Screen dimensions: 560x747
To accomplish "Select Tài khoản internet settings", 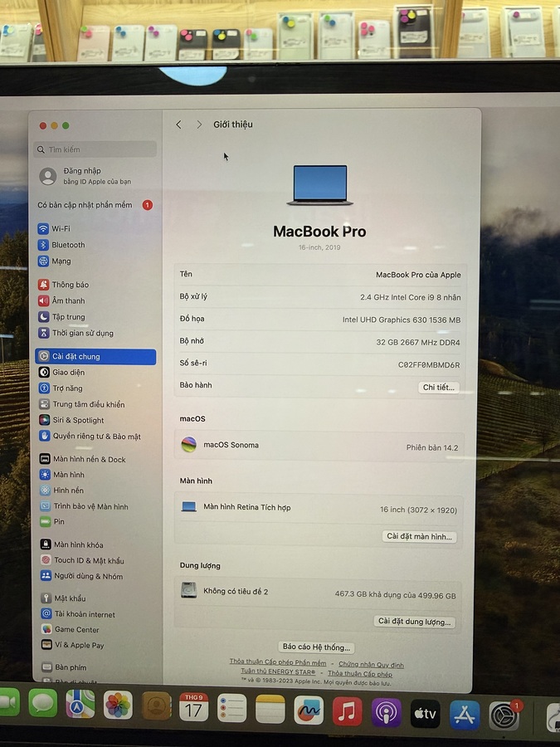I will [78, 614].
